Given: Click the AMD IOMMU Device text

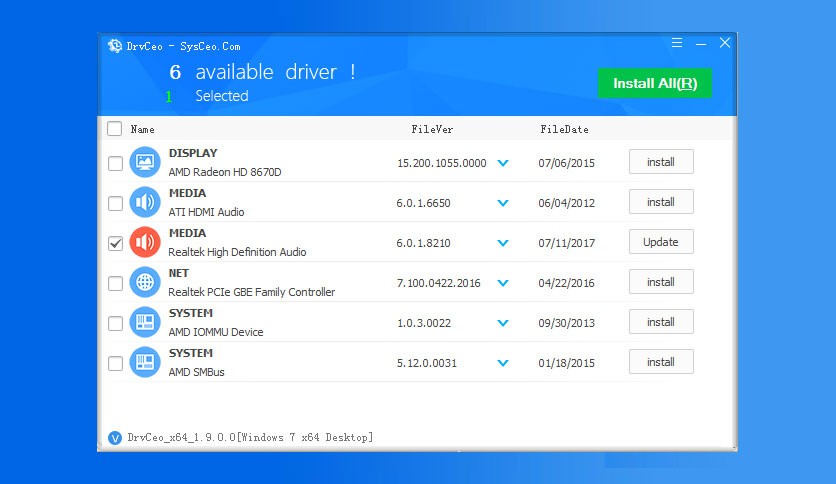Looking at the screenshot, I should [216, 332].
